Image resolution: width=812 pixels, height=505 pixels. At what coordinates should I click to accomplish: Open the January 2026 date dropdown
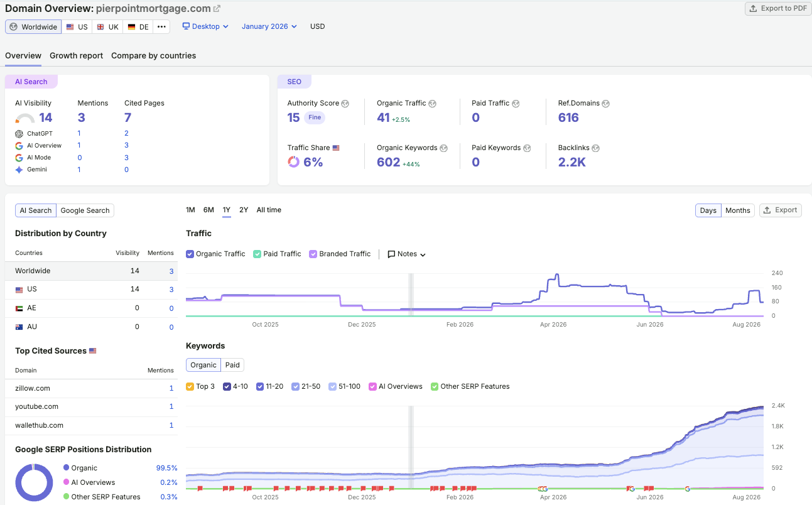(x=269, y=26)
